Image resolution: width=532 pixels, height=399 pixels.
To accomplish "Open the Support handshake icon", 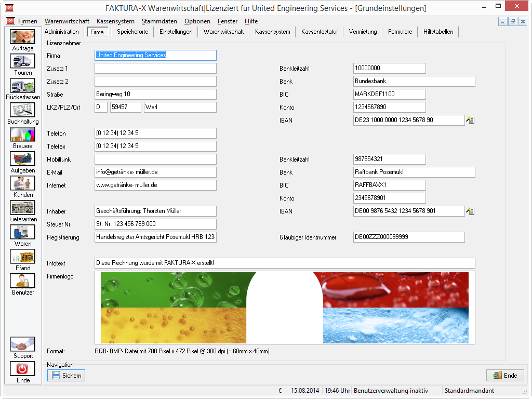I will 22,344.
